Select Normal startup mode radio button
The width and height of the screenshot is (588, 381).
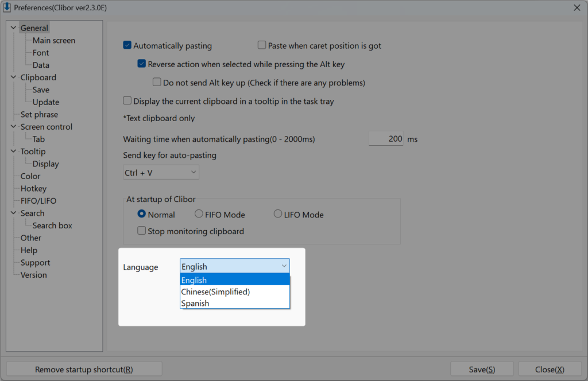141,214
